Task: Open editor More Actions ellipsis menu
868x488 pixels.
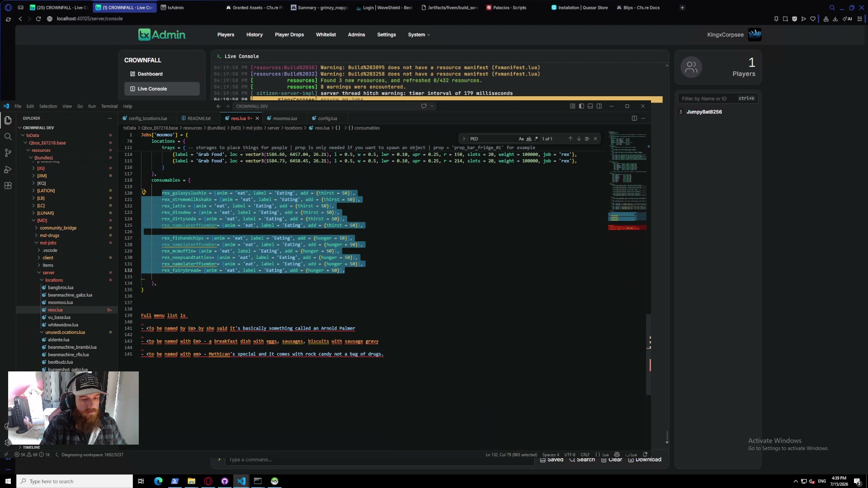Action: [643, 118]
